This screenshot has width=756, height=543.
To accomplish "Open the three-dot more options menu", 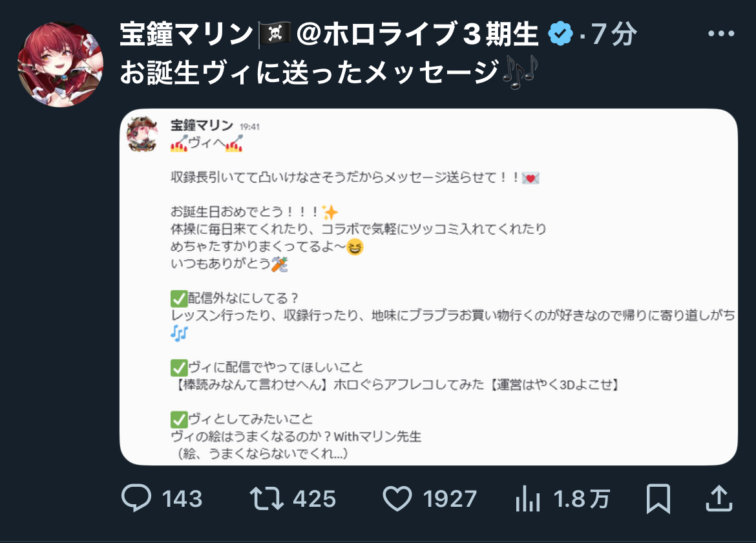I will 721,33.
